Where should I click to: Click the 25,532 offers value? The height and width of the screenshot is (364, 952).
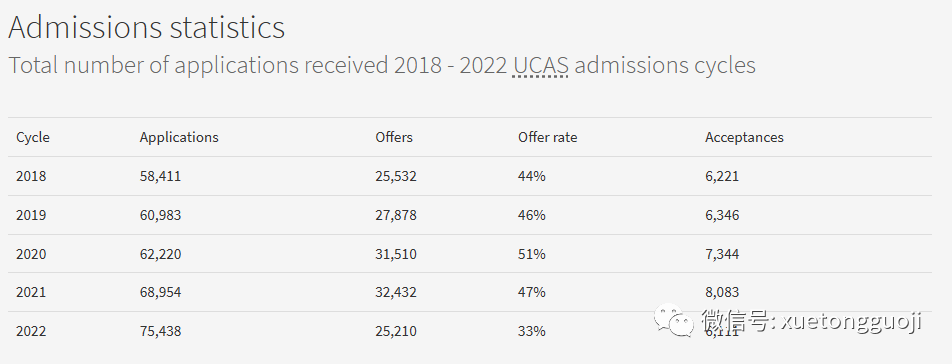pos(396,177)
